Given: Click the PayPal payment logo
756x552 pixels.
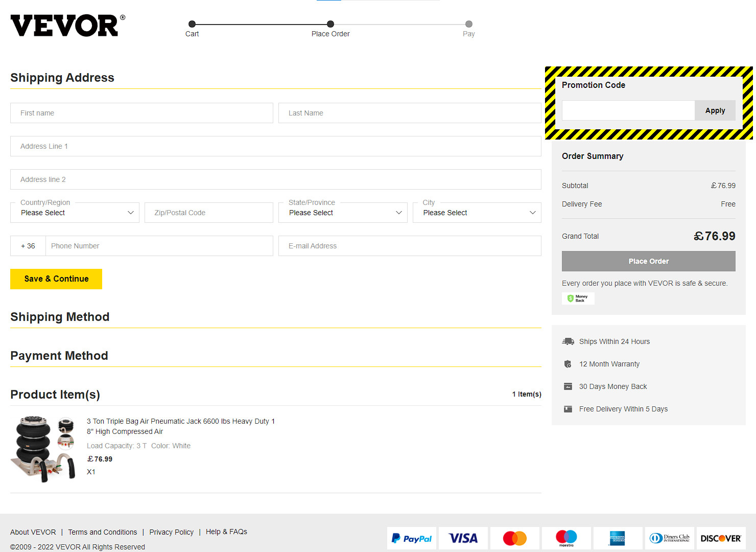Looking at the screenshot, I should (x=412, y=538).
